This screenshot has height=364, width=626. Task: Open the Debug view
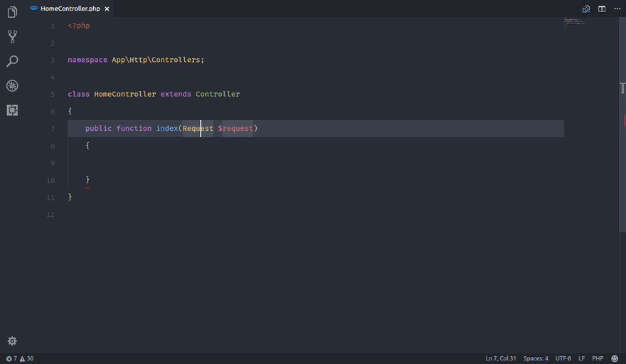pyautogui.click(x=12, y=85)
